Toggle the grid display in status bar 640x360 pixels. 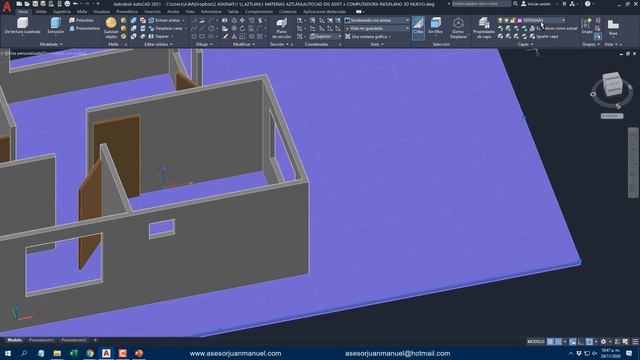550,341
